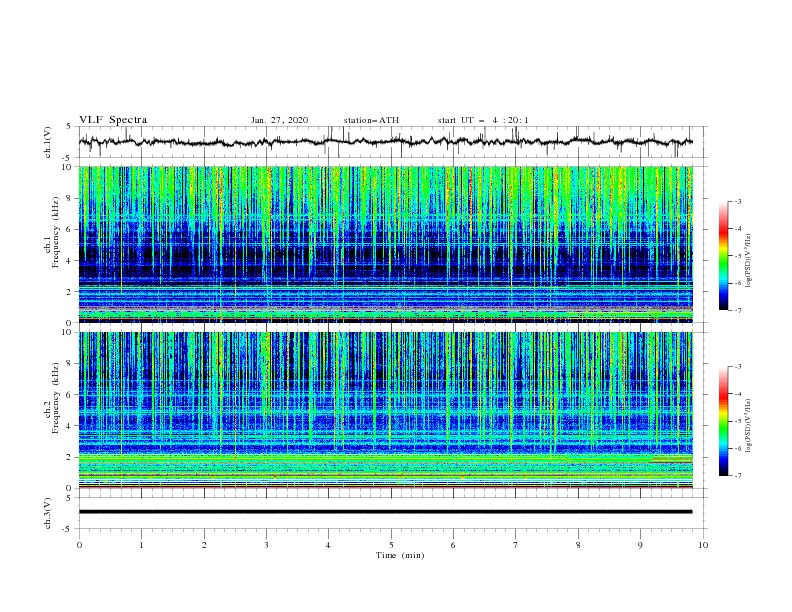The width and height of the screenshot is (792, 612).
Task: Click the time-axis tick label "5" below ch.3
Action: point(391,545)
